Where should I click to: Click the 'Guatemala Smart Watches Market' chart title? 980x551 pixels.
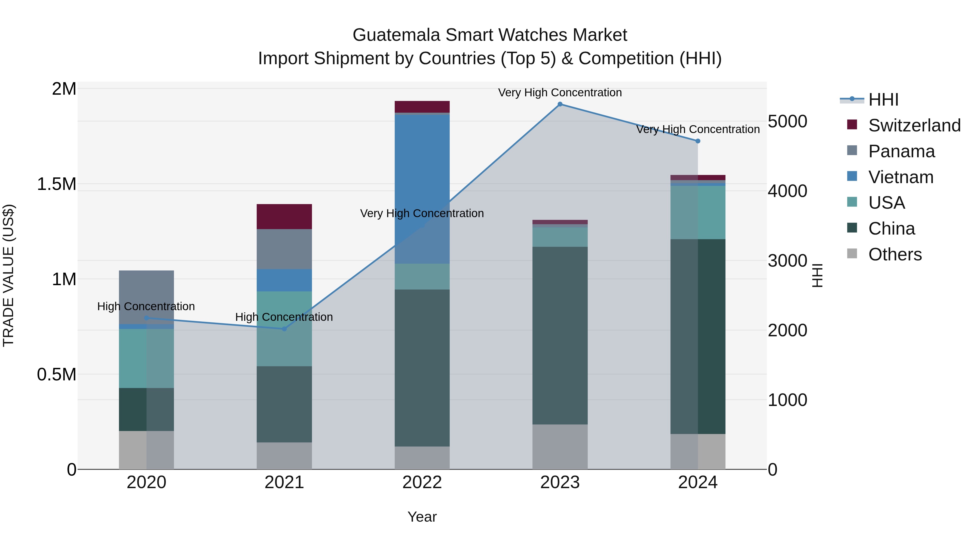490,35
